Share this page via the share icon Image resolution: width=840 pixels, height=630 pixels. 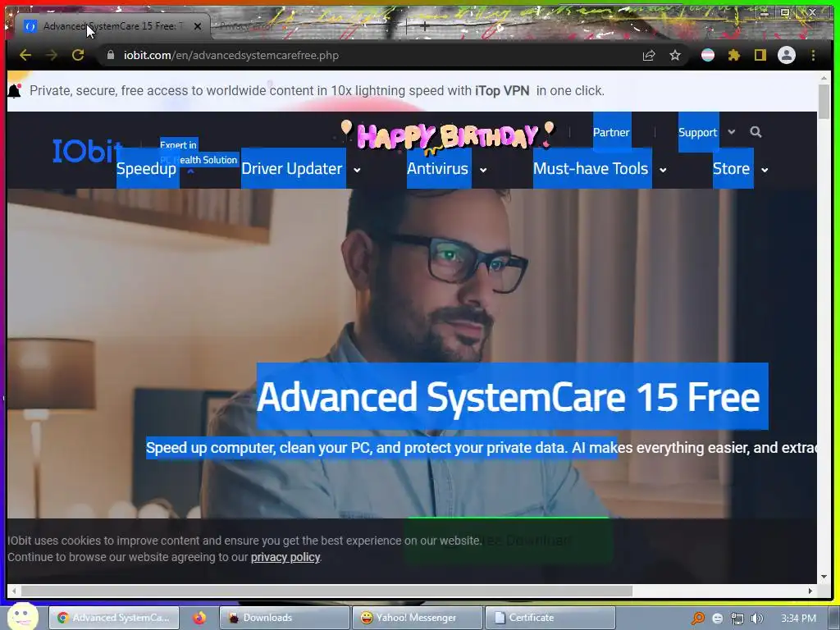coord(649,55)
